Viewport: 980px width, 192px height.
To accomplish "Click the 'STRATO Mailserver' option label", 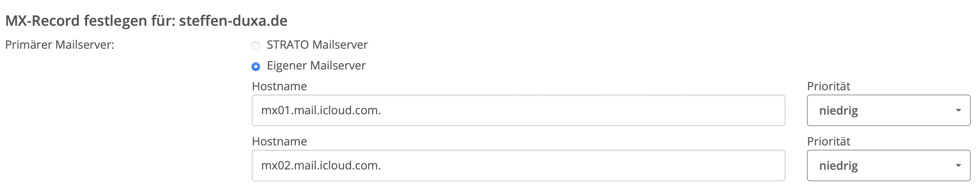I will pos(317,45).
